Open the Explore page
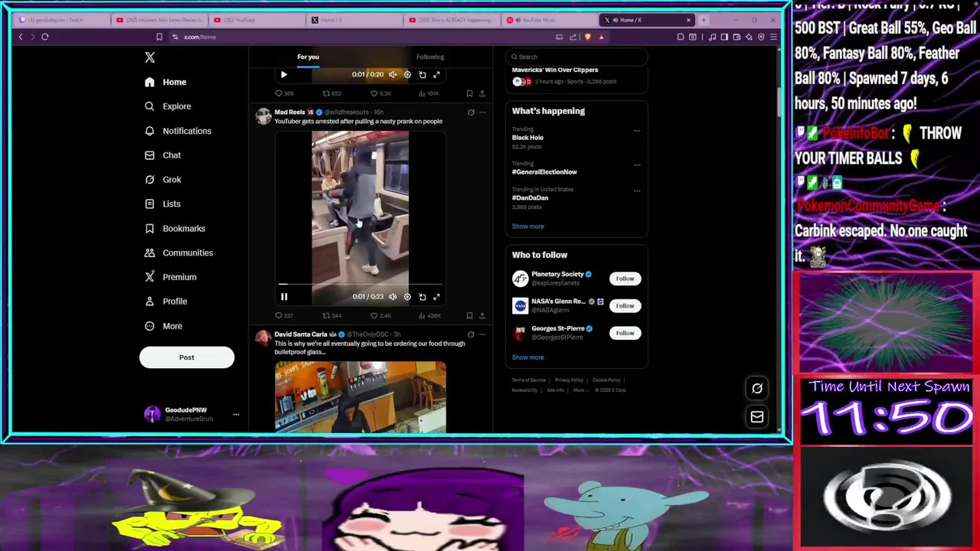 coord(168,106)
